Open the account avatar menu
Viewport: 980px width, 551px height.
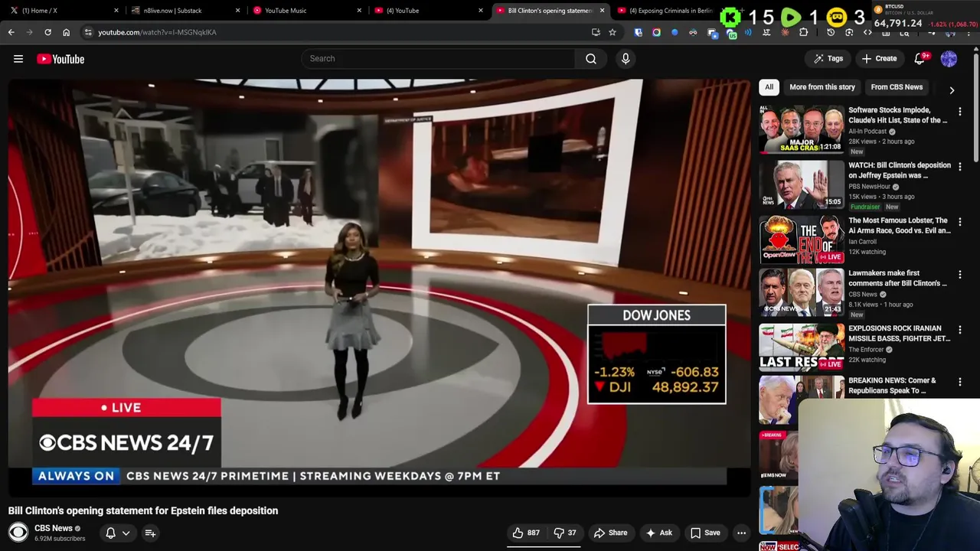(949, 58)
